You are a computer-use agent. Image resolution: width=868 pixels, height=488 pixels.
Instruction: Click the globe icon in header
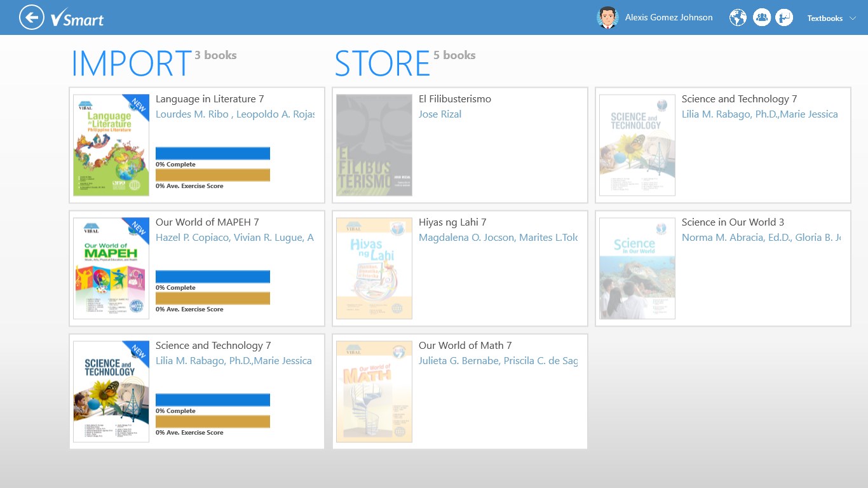pos(738,18)
